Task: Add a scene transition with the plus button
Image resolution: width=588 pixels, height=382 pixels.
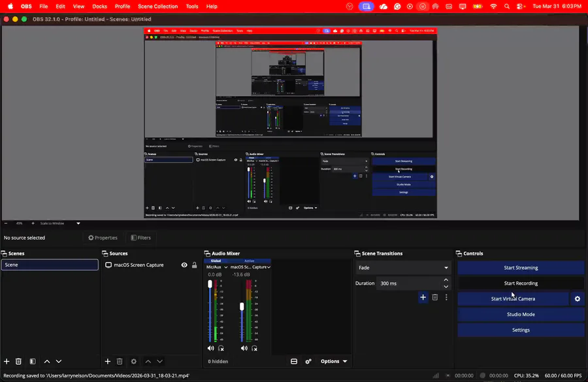Action: coord(423,297)
